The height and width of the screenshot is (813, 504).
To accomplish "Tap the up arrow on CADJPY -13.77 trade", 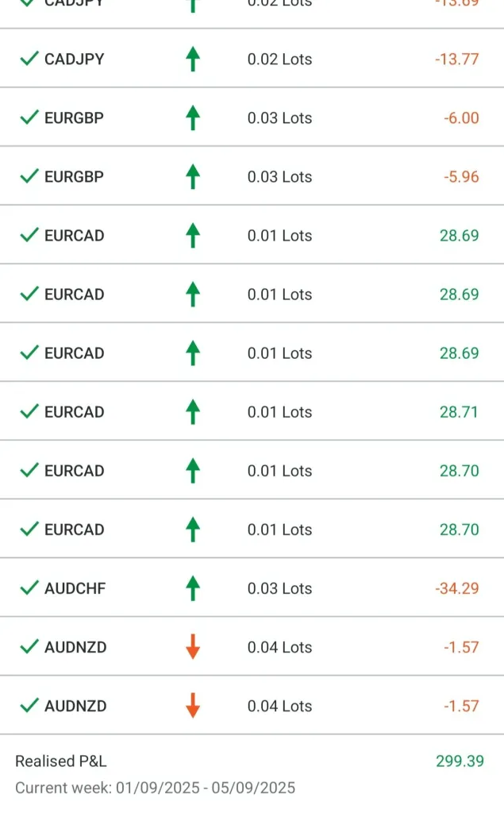I will click(x=192, y=60).
